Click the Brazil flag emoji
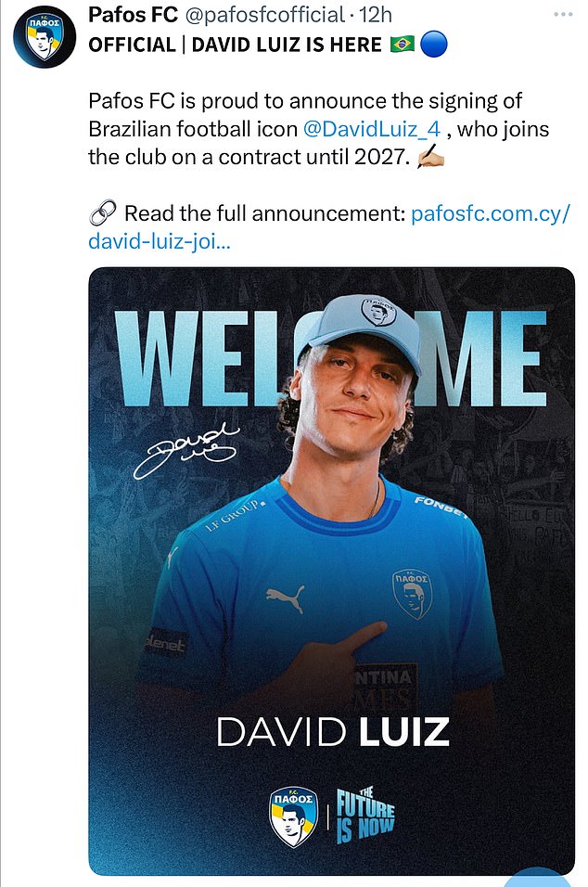 pos(403,45)
